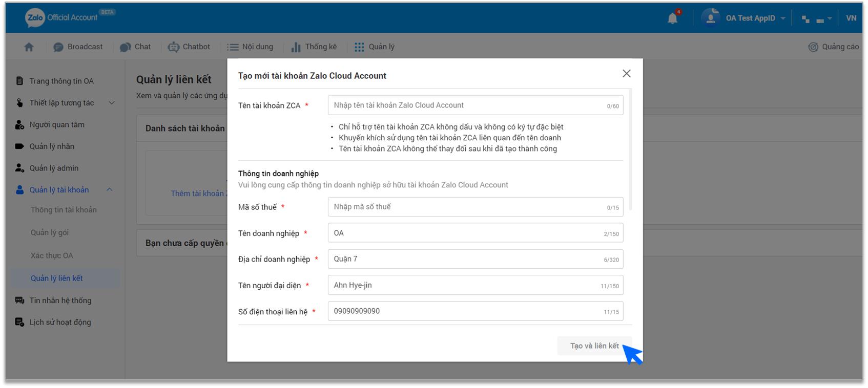Click the Lịch sử hoạt động log icon

[x=19, y=322]
